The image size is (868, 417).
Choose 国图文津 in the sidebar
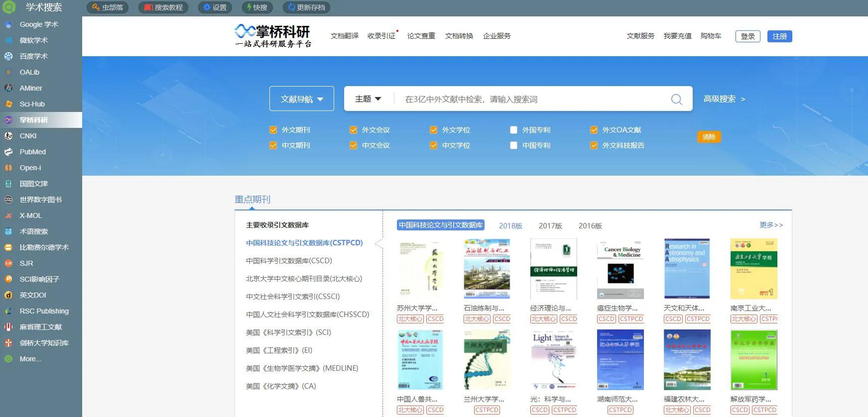[x=34, y=184]
